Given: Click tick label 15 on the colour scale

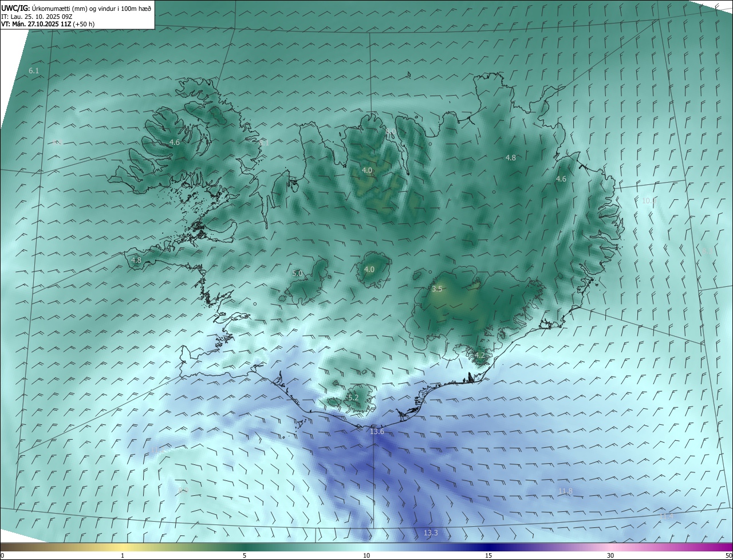Looking at the screenshot, I should pyautogui.click(x=488, y=556).
